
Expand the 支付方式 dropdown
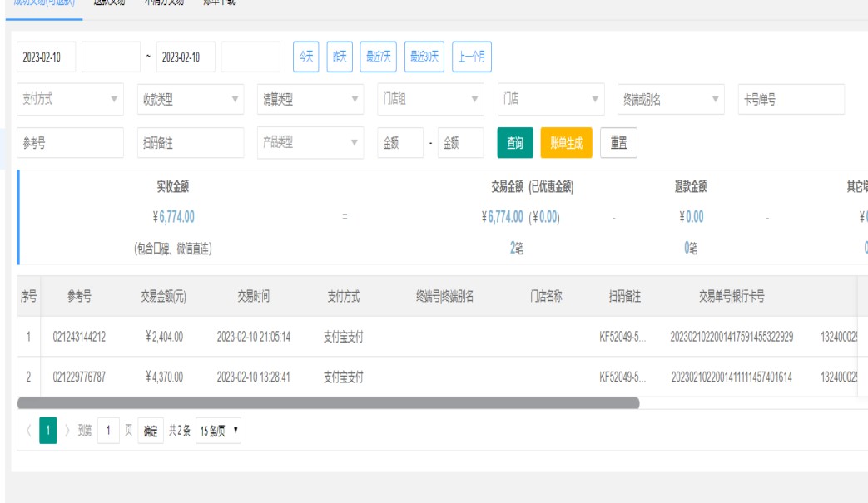tap(70, 99)
